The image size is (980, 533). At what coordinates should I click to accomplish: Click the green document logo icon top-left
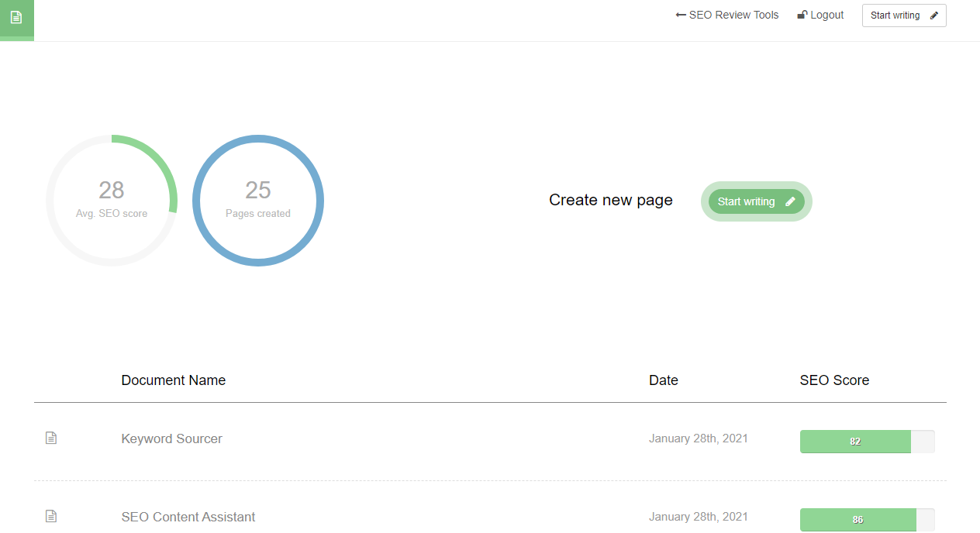pos(16,15)
